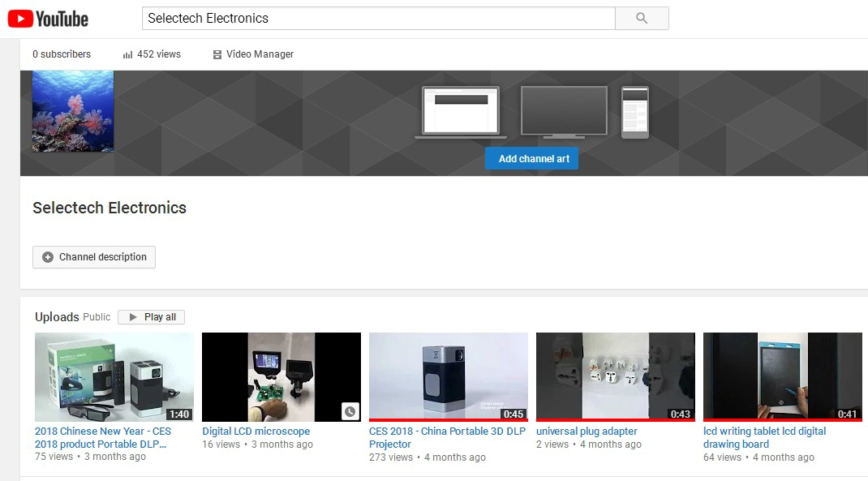Click the search field with Selectech Electronics
This screenshot has width=868, height=481.
(379, 19)
